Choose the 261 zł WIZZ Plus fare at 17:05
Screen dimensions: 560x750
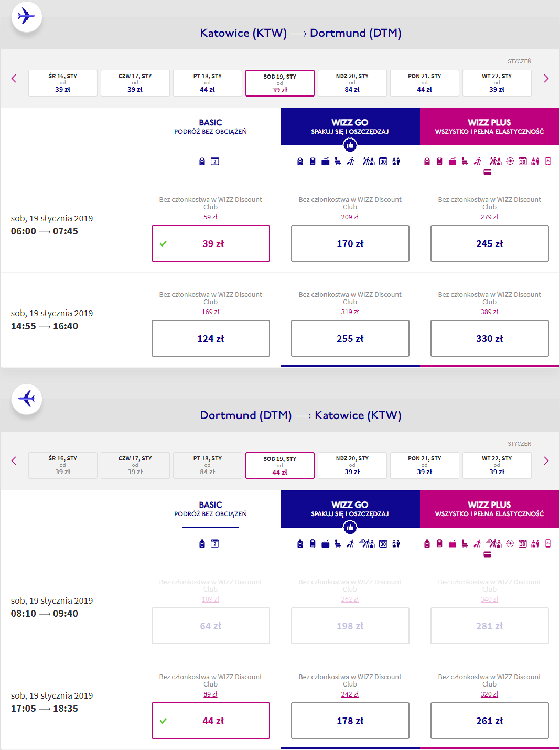point(489,721)
